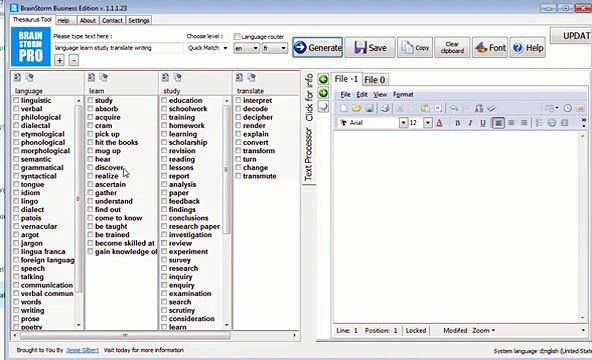Click the second icon above the 'study' column
This screenshot has height=360, width=592.
[177, 77]
